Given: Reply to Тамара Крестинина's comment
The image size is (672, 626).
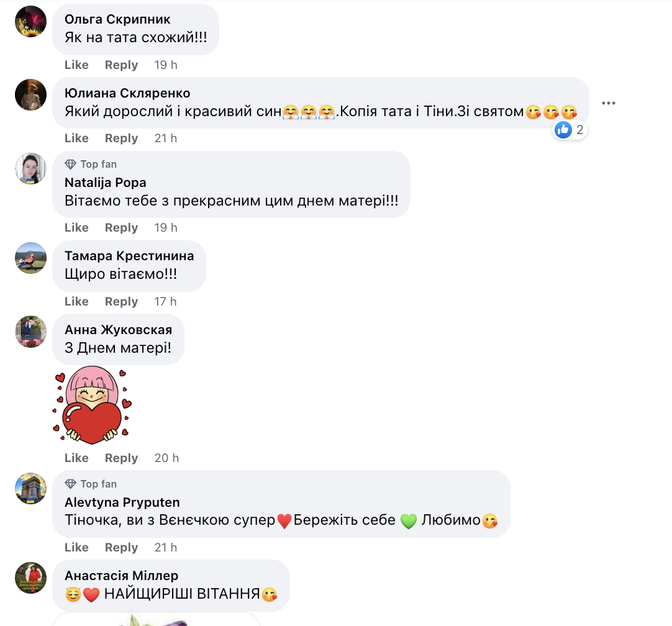Looking at the screenshot, I should pyautogui.click(x=121, y=301).
